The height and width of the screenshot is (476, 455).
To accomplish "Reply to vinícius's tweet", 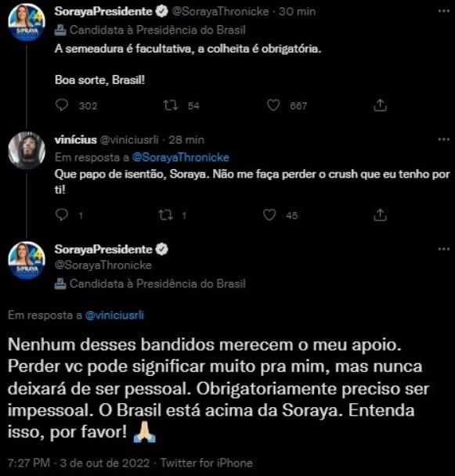I will pos(62,215).
